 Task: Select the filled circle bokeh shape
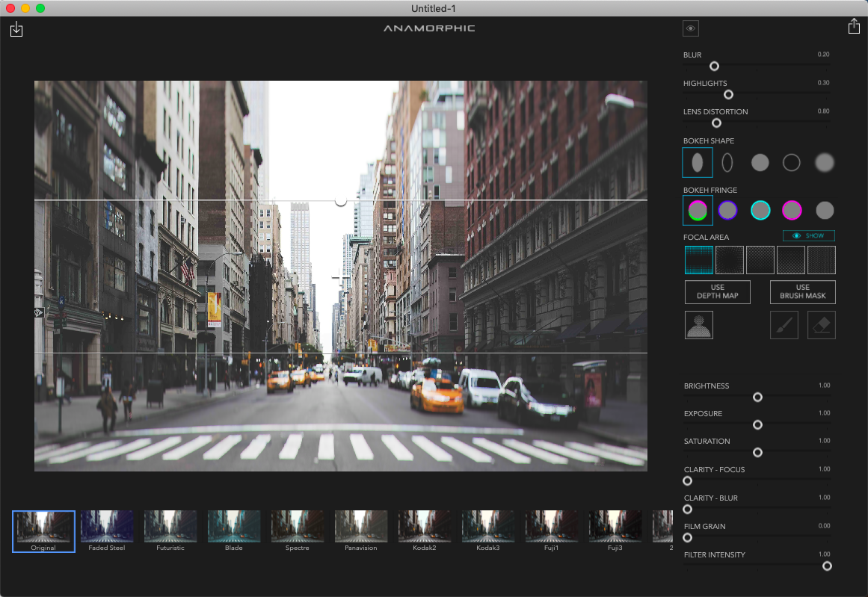760,162
